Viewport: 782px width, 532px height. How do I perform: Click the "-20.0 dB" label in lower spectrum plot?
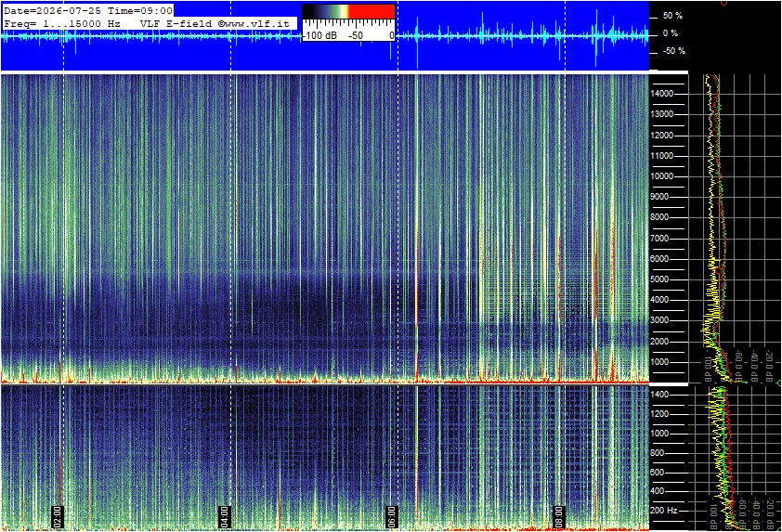tap(772, 513)
